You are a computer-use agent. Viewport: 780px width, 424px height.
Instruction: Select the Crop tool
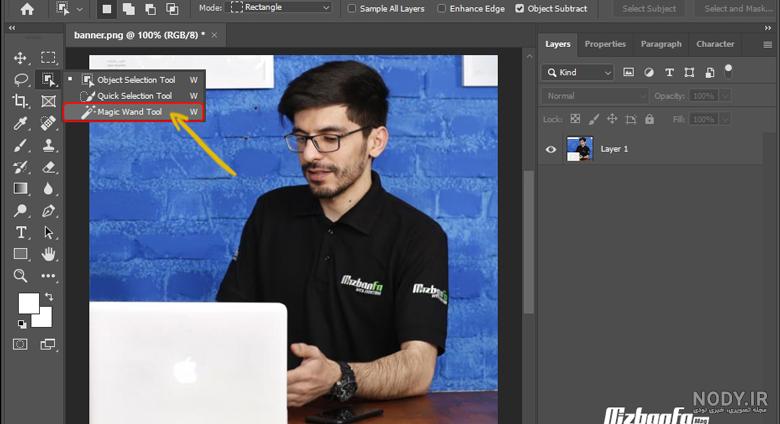(20, 101)
